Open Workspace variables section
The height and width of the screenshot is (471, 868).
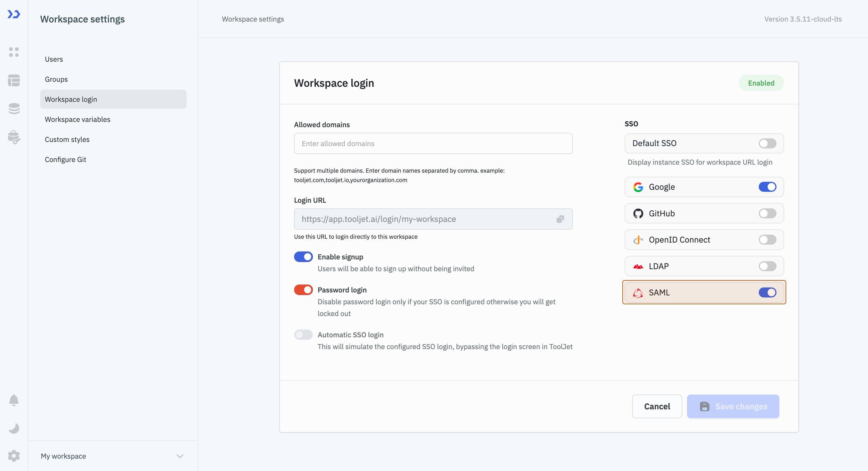[x=77, y=119]
